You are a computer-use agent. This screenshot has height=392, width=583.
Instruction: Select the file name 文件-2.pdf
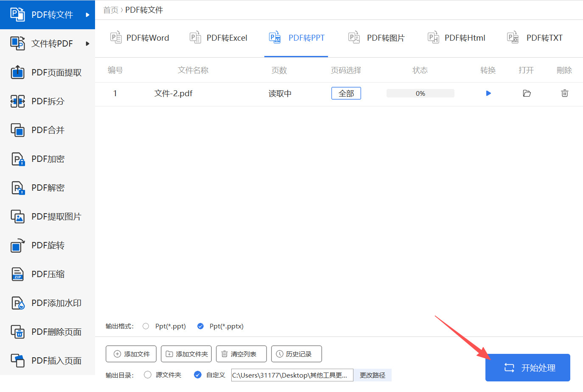point(173,93)
